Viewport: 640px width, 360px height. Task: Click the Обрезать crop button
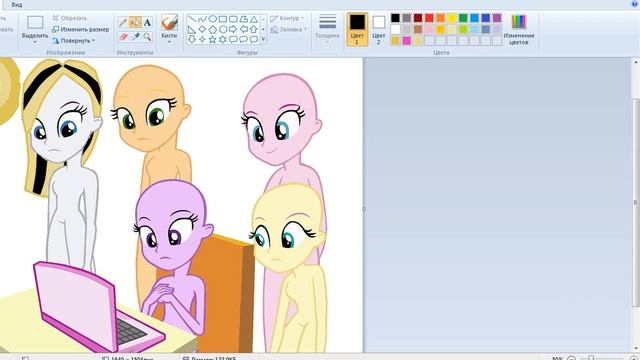70,18
